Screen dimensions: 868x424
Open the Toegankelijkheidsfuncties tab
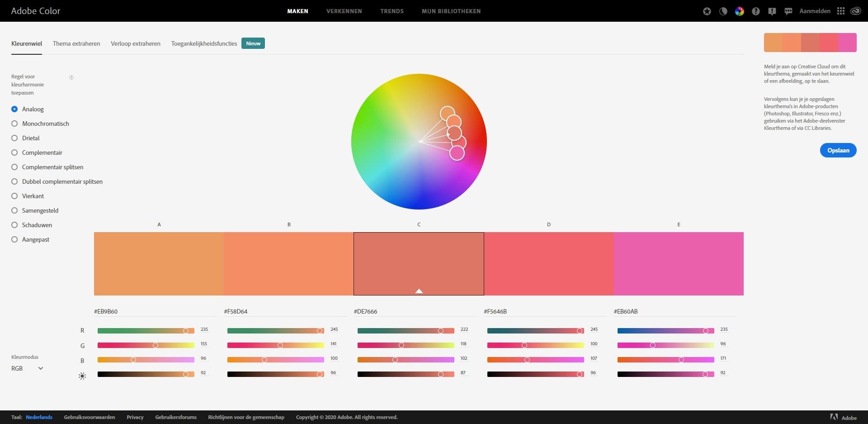(x=204, y=43)
